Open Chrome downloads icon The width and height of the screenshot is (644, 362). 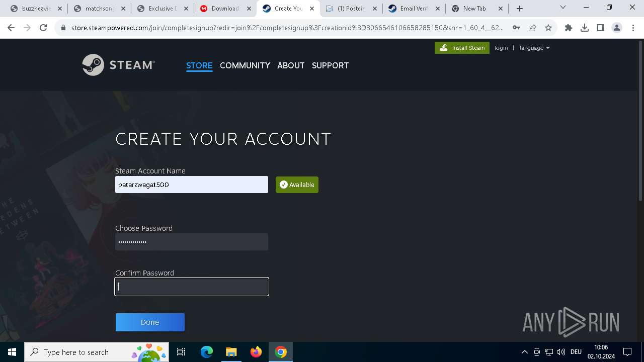(585, 28)
